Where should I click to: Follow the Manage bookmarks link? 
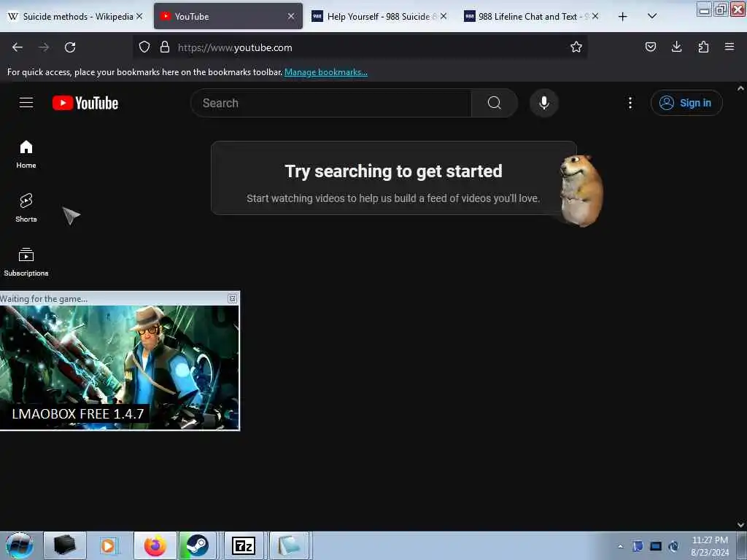[x=326, y=72]
